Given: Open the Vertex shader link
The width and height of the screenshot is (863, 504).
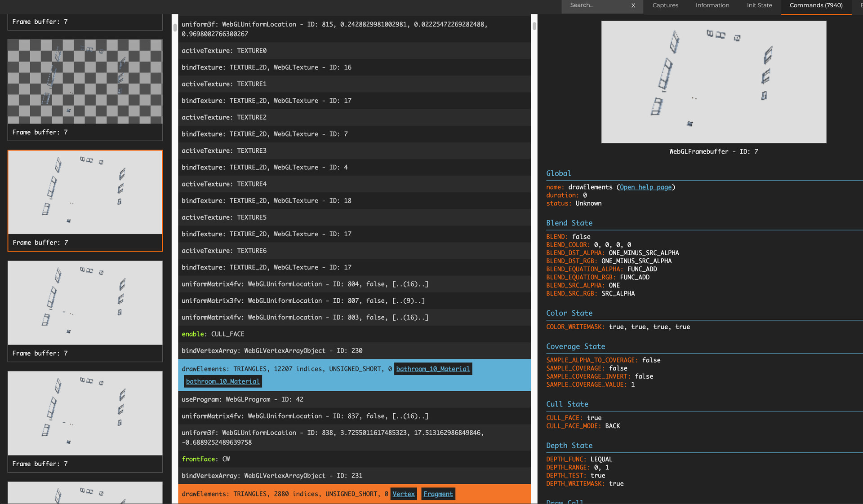Looking at the screenshot, I should click(x=403, y=494).
